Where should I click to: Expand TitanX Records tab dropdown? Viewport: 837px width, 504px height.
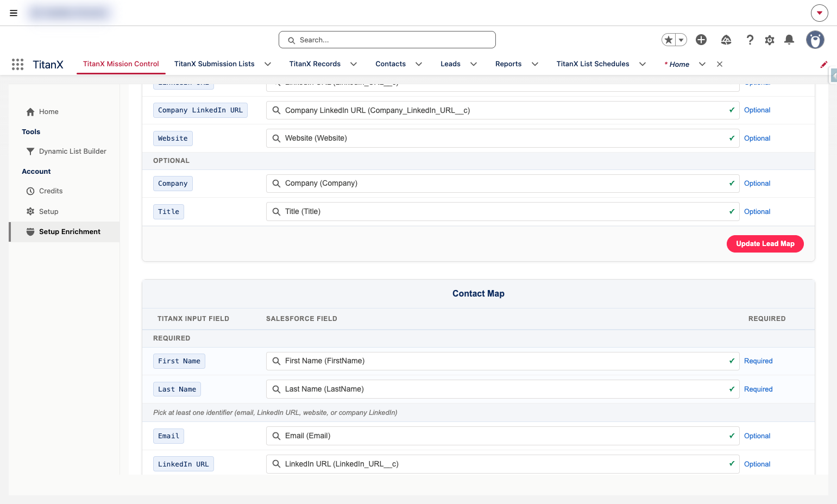pos(354,64)
